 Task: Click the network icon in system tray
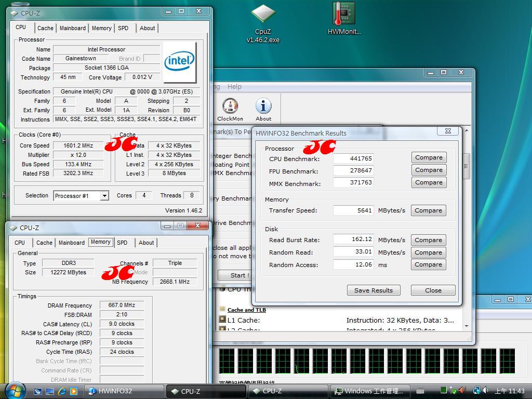tap(476, 391)
